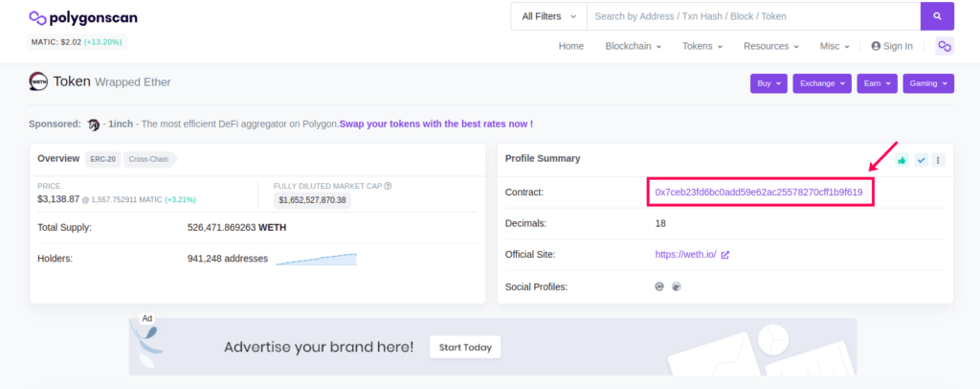
Task: Open the WETH contract address link
Action: 759,192
